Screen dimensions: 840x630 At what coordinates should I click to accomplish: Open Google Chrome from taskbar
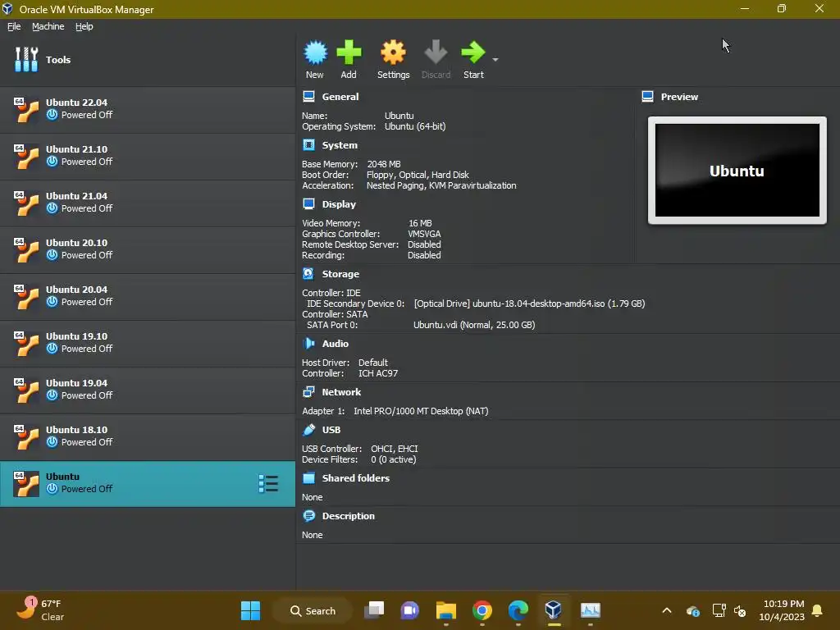(x=482, y=610)
